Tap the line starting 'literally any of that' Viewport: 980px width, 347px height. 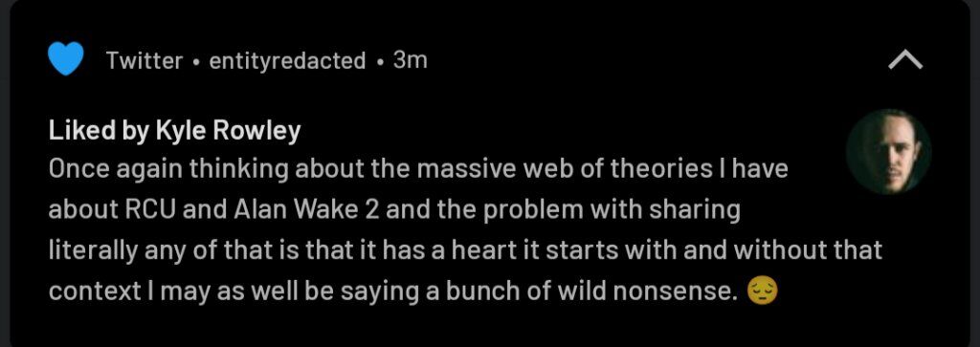tap(466, 250)
